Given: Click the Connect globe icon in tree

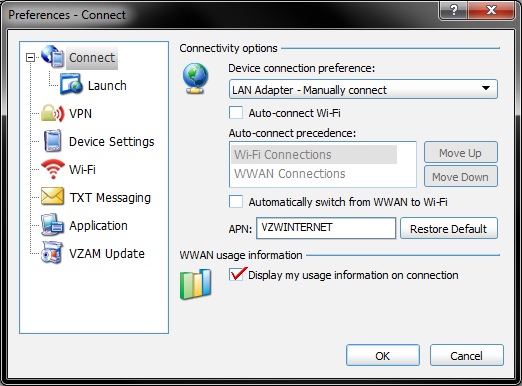Looking at the screenshot, I should [52, 56].
